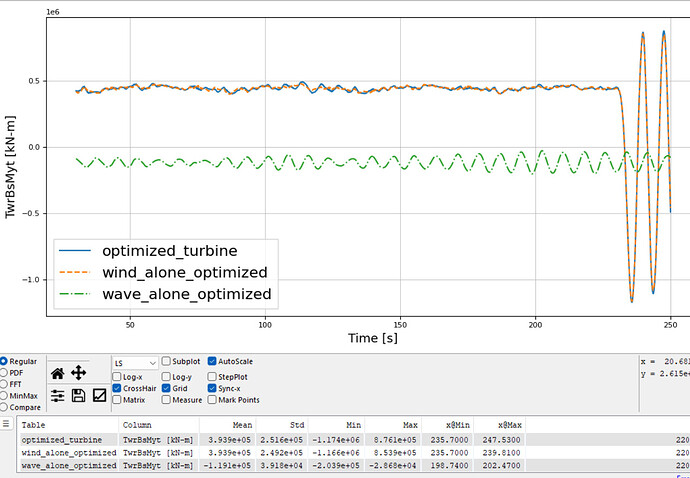This screenshot has width=690, height=478.
Task: Click the Time [s] x-axis label
Action: pyautogui.click(x=373, y=338)
